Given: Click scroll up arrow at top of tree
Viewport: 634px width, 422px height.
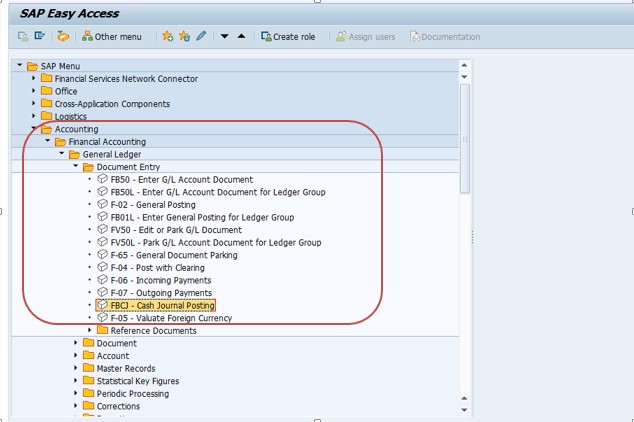Looking at the screenshot, I should [464, 65].
